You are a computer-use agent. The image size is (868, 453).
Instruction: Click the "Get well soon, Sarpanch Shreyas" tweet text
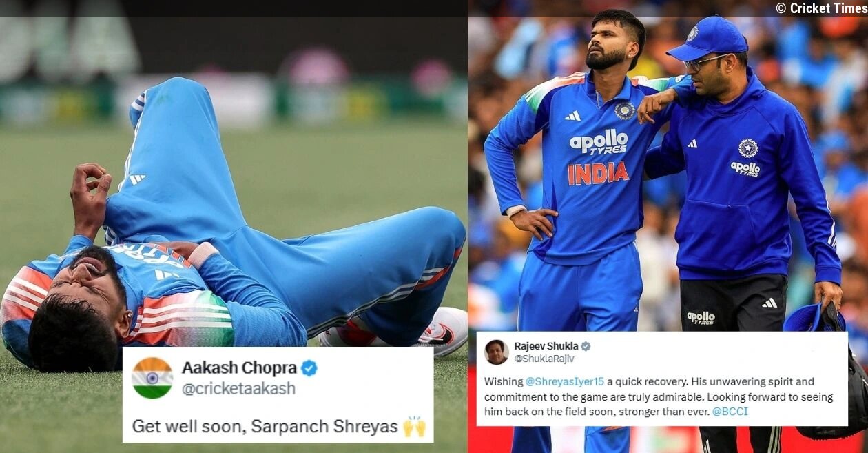coord(265,426)
